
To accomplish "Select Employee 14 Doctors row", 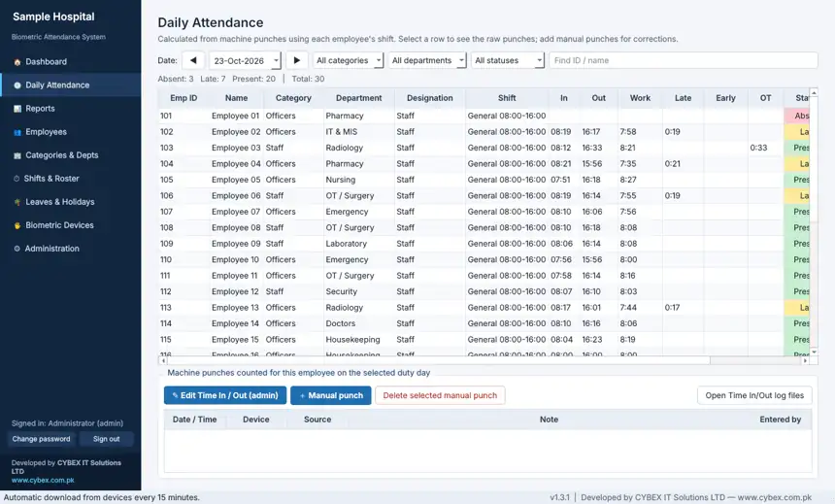I will tap(484, 323).
